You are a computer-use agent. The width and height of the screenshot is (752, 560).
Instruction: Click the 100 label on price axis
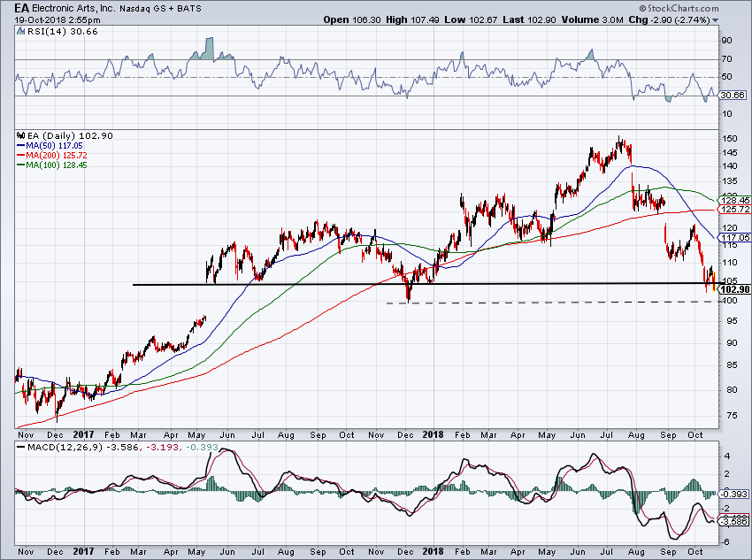pos(729,301)
